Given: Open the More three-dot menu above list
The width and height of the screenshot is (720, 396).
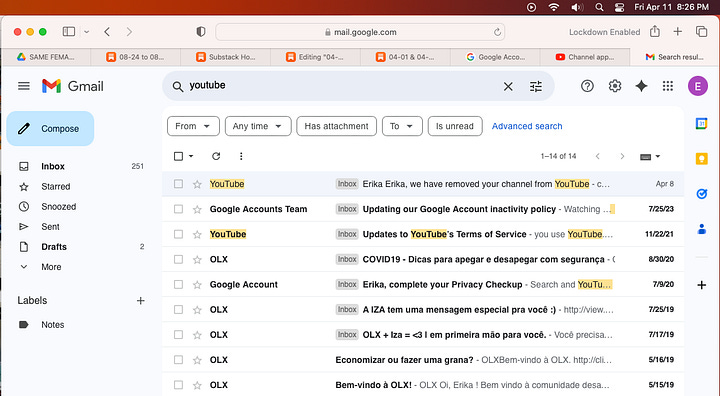Looking at the screenshot, I should (241, 156).
